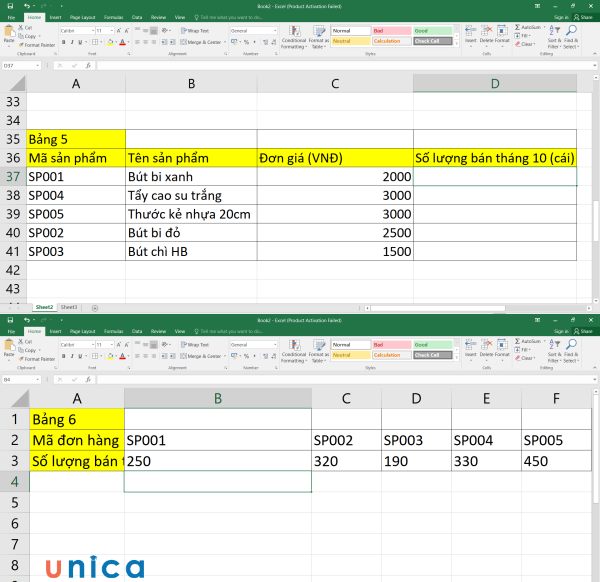
Task: Click Share in the Bảng 6 window
Action: tap(583, 331)
